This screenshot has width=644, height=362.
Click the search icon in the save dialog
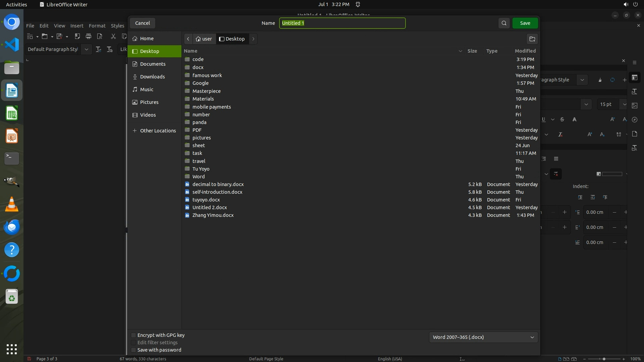[x=504, y=23]
